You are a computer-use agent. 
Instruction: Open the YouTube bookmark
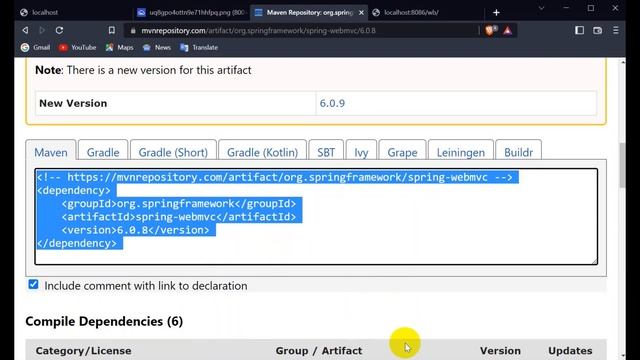click(x=78, y=47)
